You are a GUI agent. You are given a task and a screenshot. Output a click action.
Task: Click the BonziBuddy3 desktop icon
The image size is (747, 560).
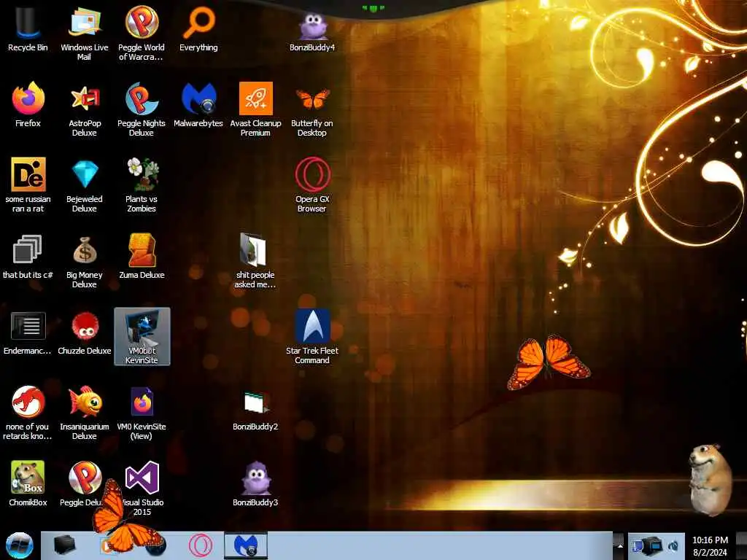click(x=255, y=483)
